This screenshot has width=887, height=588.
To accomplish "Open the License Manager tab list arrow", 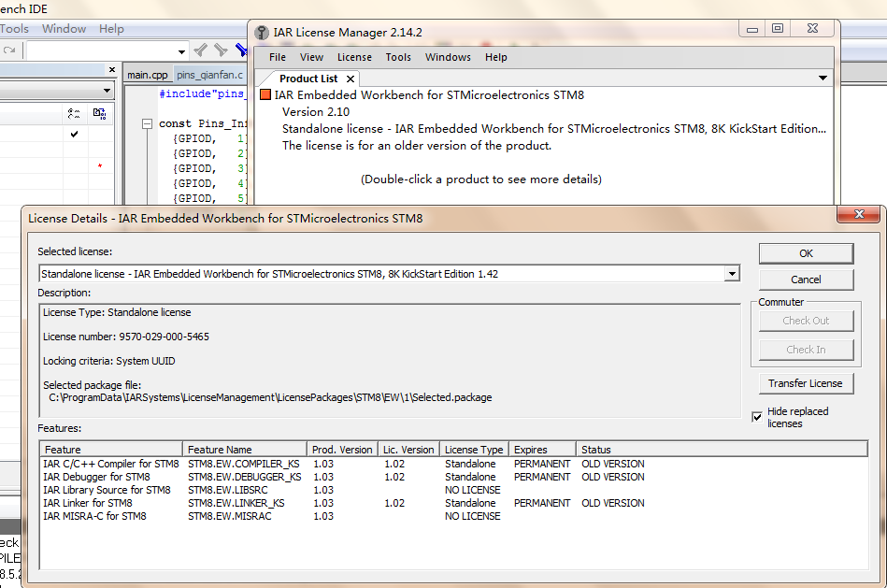I will [x=823, y=79].
